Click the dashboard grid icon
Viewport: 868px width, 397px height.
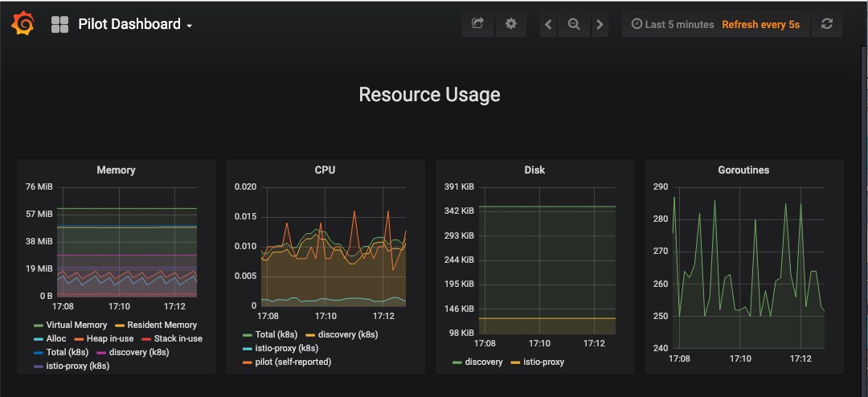[59, 25]
